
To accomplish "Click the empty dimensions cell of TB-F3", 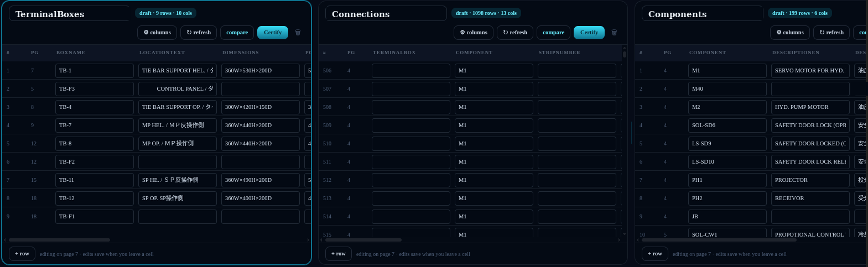I will 261,89.
